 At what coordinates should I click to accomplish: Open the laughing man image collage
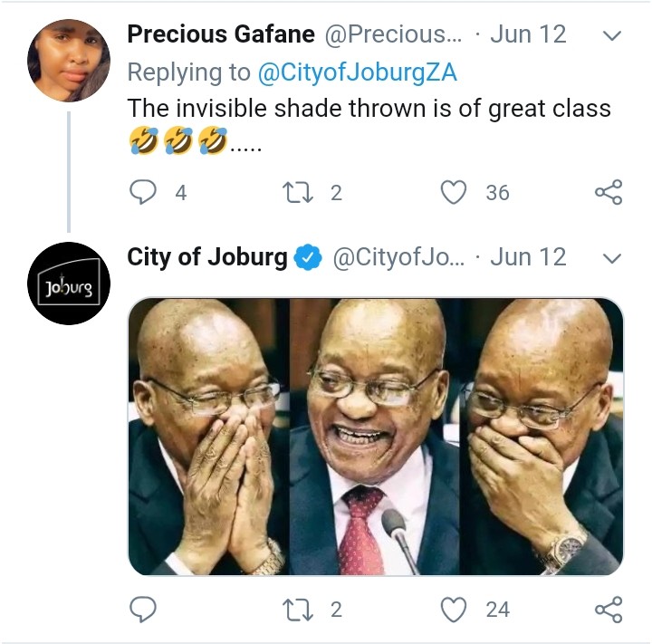tap(375, 437)
